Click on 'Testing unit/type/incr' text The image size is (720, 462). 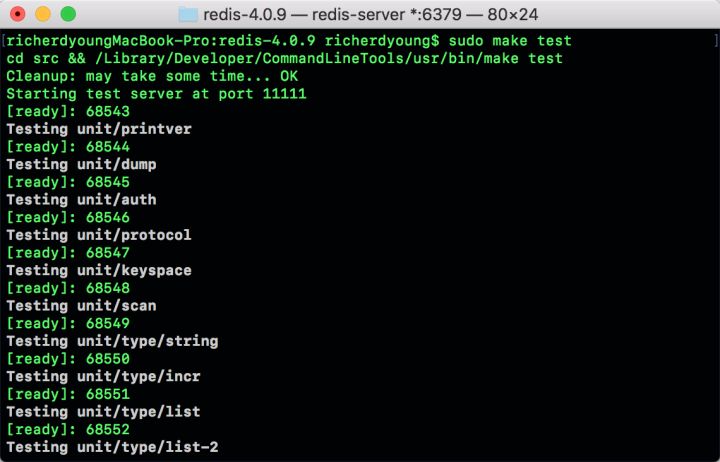pyautogui.click(x=103, y=376)
